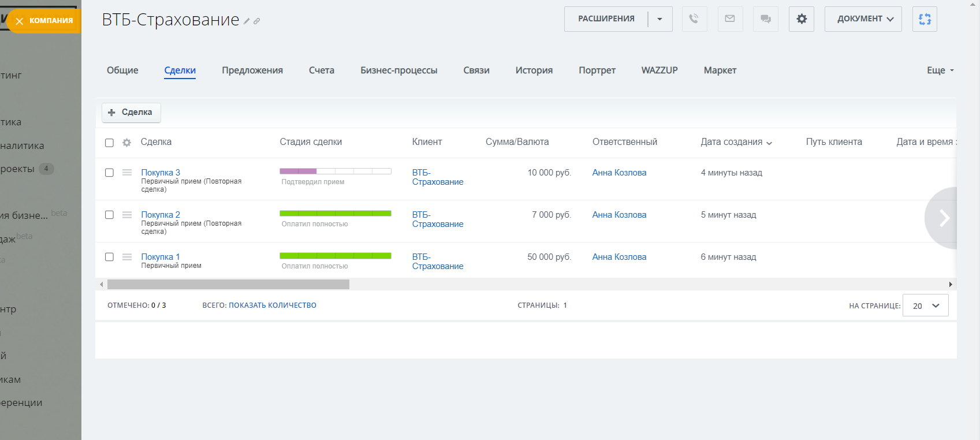Click the pencil edit icon beside company title
Viewport: 980px width, 440px height.
point(247,21)
